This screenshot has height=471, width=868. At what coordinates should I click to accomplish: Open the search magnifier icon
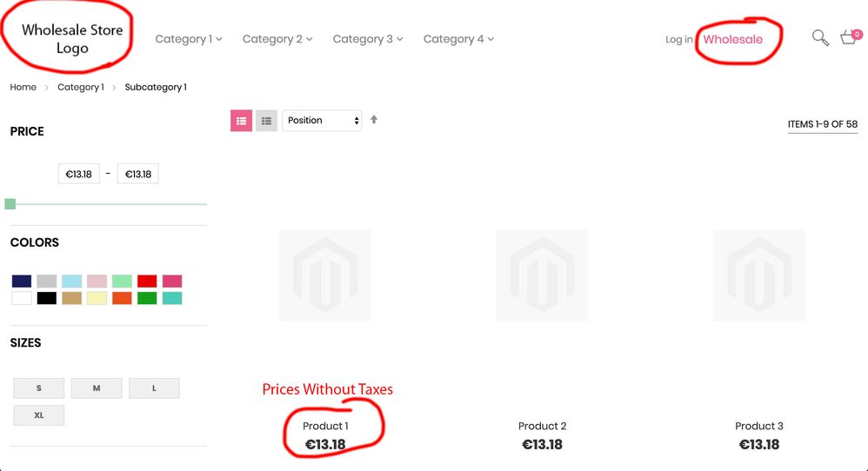click(820, 37)
